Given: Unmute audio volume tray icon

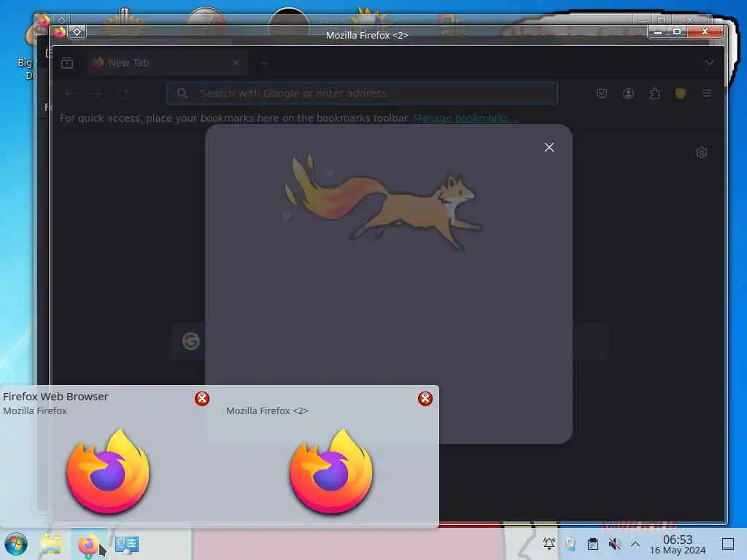Looking at the screenshot, I should coord(614,543).
